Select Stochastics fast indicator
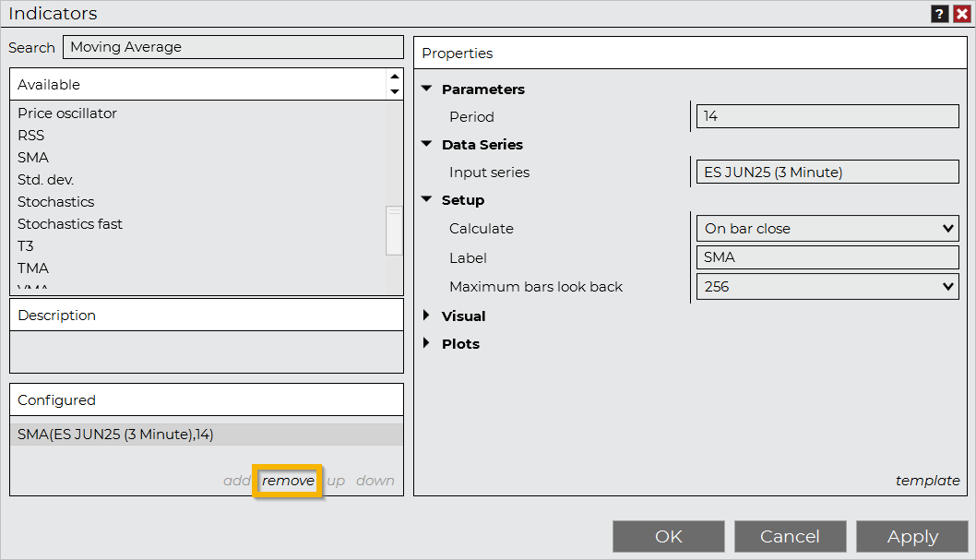 tap(70, 224)
